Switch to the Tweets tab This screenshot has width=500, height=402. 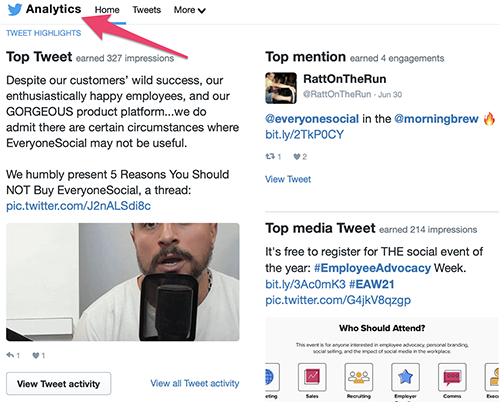coord(146,10)
